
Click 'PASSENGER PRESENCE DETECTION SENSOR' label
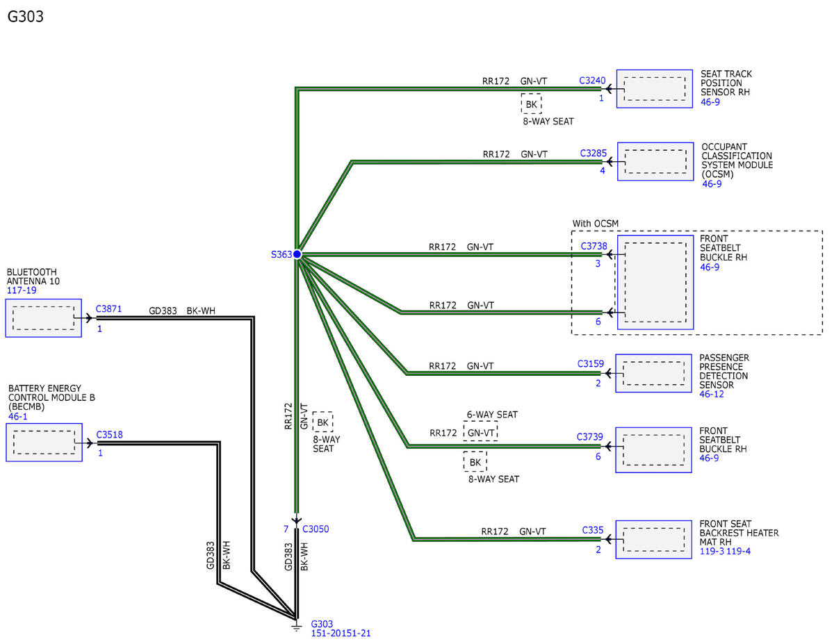click(724, 371)
